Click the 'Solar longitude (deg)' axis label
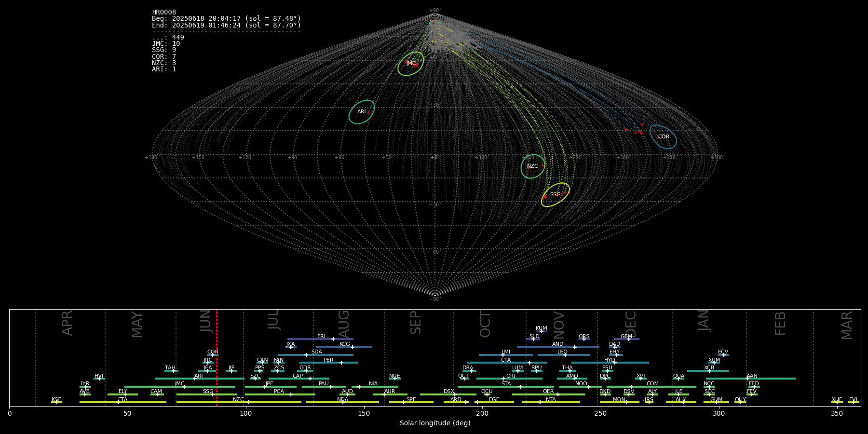This screenshot has width=868, height=434. (435, 423)
